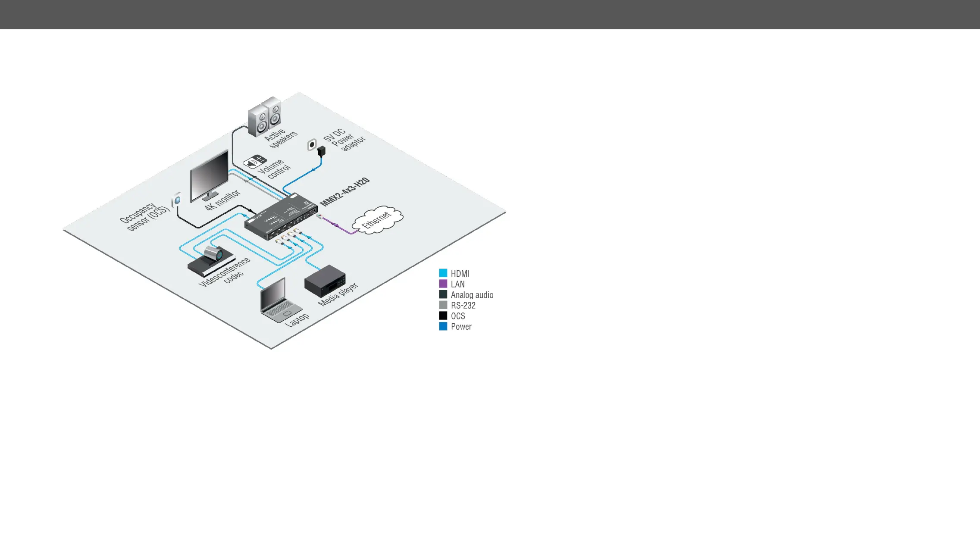Click the black OCS legend swatch
The image size is (980, 550).
click(443, 316)
